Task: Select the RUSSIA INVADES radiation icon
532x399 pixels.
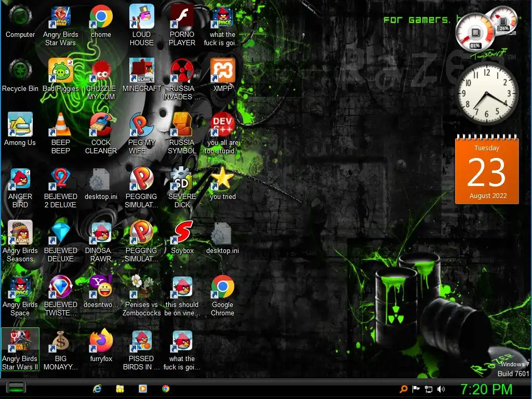Action: tap(182, 79)
